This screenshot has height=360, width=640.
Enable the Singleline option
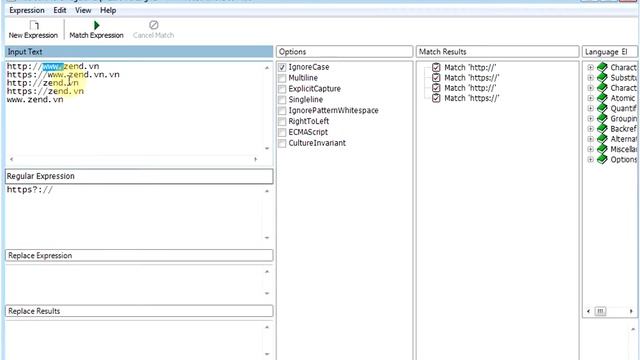(282, 100)
